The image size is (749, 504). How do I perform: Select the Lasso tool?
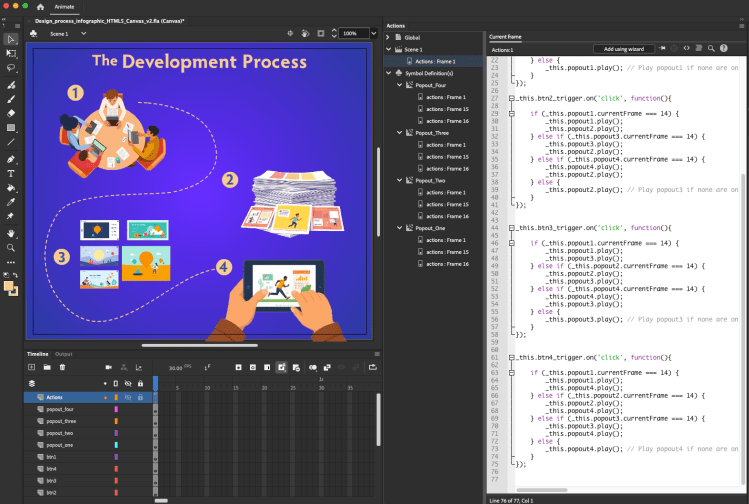click(x=11, y=68)
